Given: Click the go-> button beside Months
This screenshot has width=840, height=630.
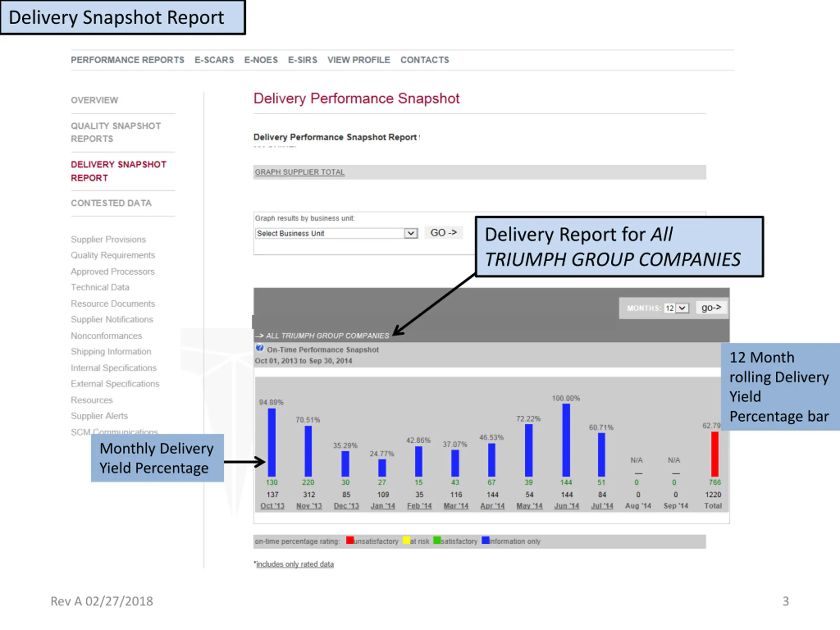Looking at the screenshot, I should pyautogui.click(x=711, y=307).
